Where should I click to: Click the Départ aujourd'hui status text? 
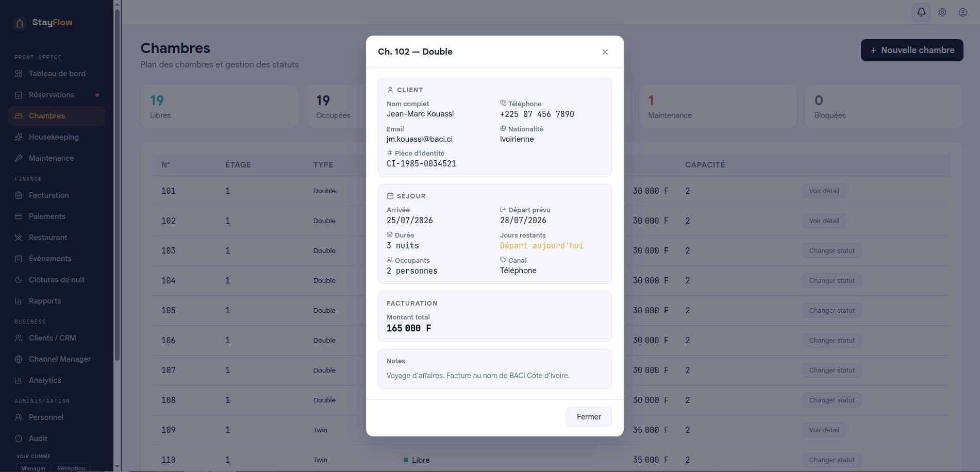click(542, 246)
